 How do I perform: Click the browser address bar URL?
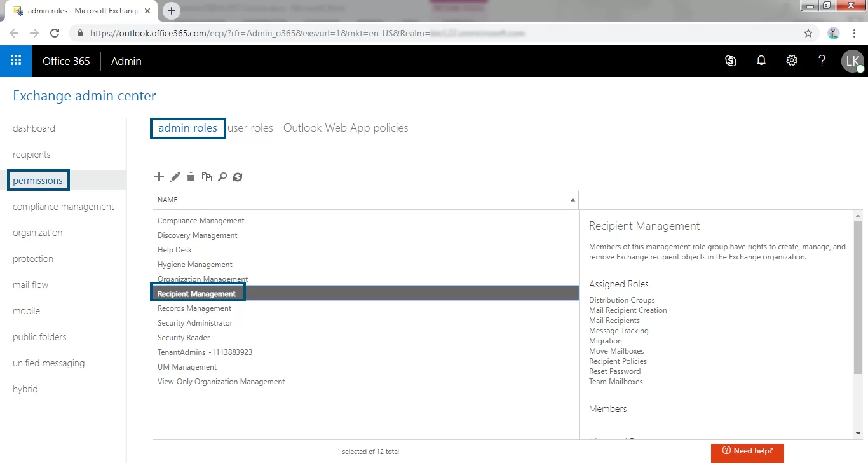[308, 33]
